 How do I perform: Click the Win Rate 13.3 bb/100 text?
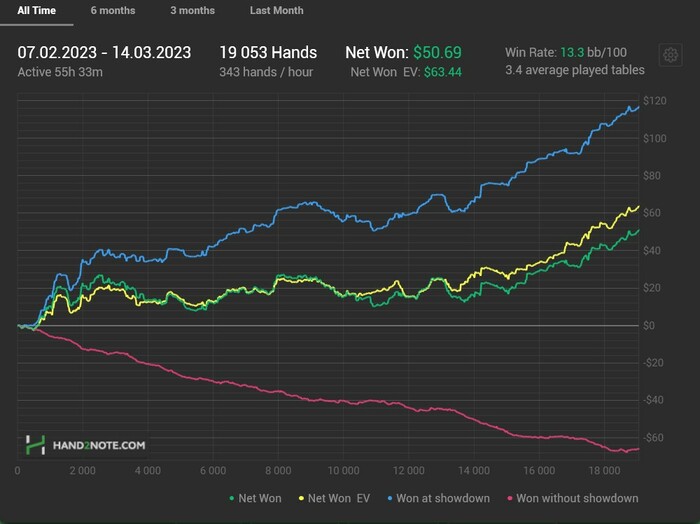pos(566,53)
